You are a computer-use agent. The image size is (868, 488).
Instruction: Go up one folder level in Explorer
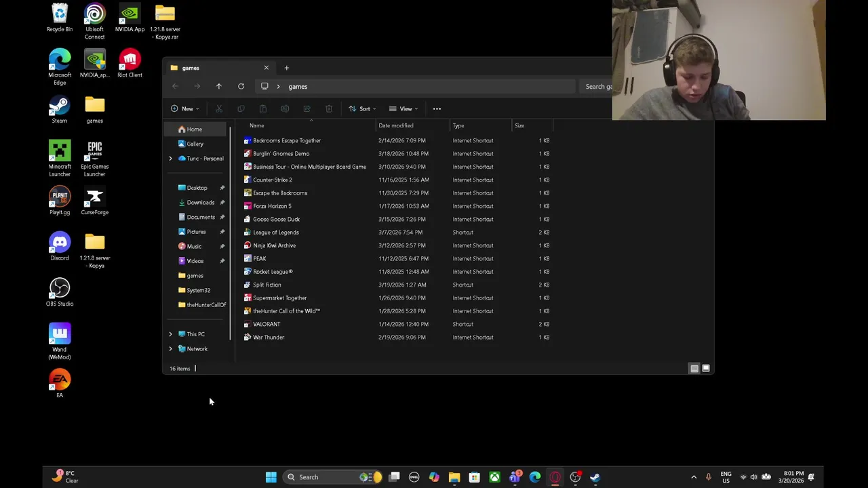coord(218,86)
